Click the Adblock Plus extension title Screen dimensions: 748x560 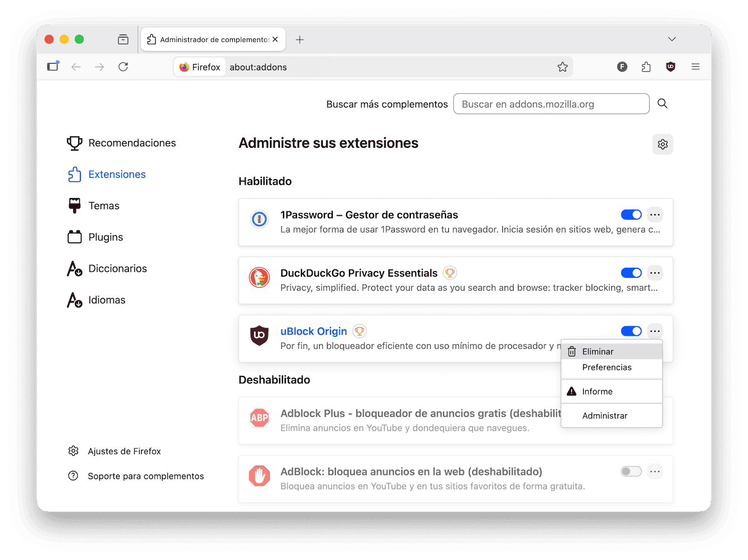point(420,413)
